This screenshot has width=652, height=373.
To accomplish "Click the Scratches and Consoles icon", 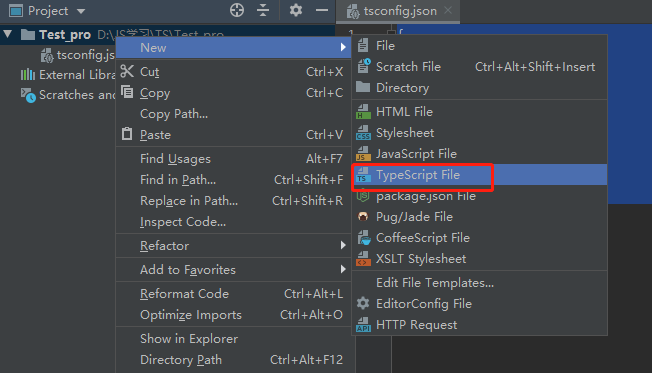I will (28, 95).
